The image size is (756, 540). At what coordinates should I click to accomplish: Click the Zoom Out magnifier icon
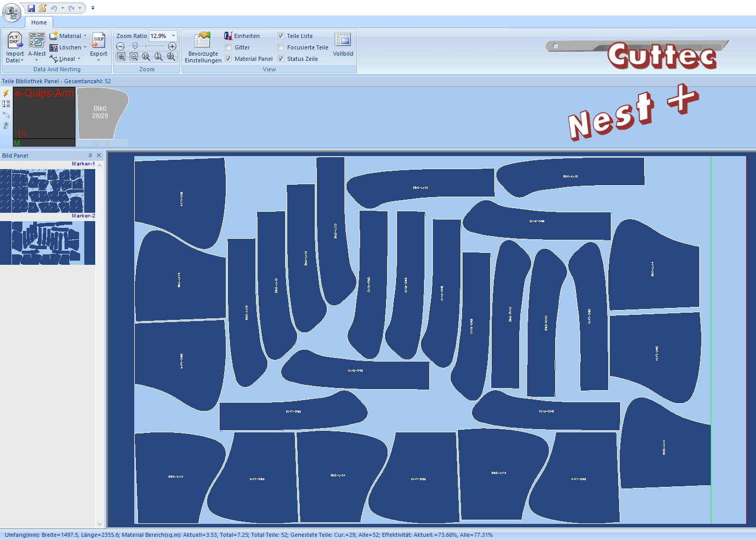[x=134, y=57]
